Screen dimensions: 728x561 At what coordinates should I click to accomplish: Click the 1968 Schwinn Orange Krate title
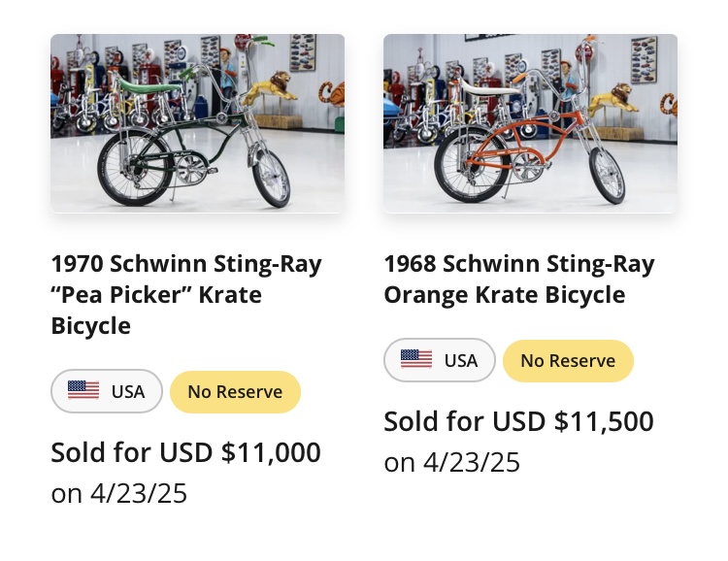point(519,280)
